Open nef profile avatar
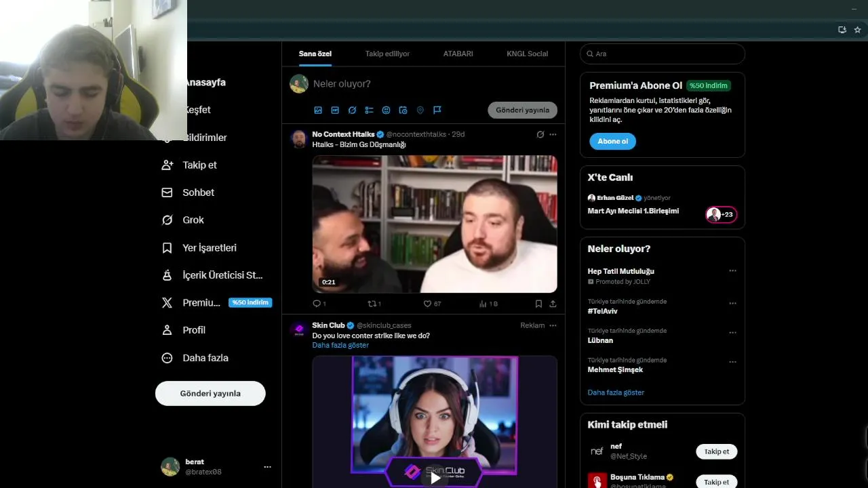Screen dimensions: 868x488 (597, 451)
